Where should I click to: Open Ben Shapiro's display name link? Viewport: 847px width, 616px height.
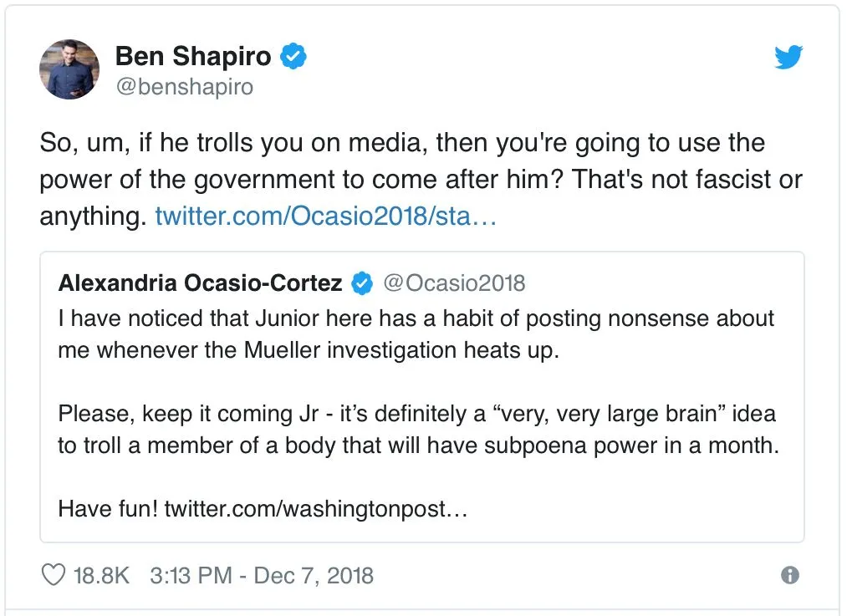point(193,56)
